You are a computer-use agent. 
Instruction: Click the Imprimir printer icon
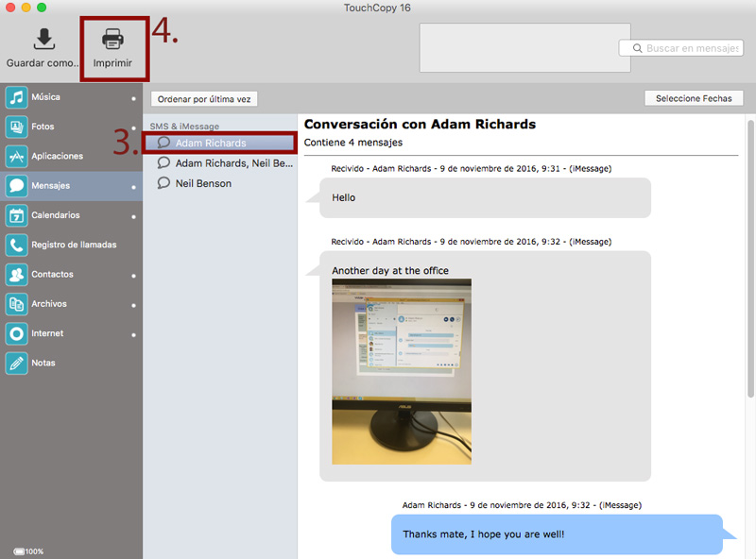pos(112,39)
